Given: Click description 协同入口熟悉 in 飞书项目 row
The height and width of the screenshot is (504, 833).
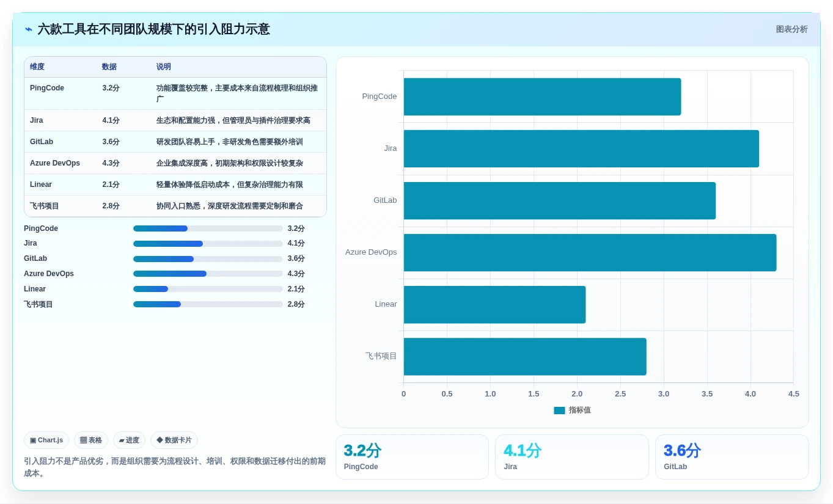Looking at the screenshot, I should pyautogui.click(x=230, y=206).
